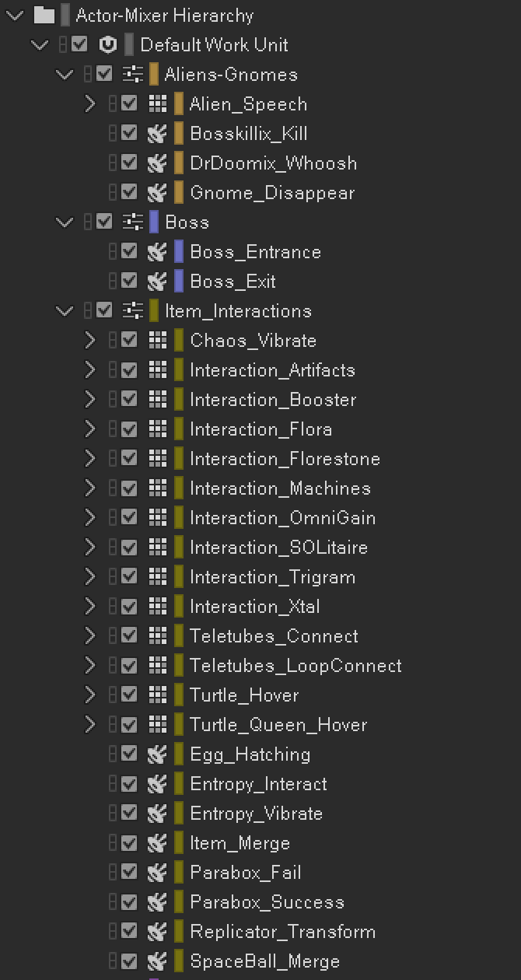Screen dimensions: 521x980
Task: Click the Boss_Entrance sound icon
Action: (x=157, y=252)
